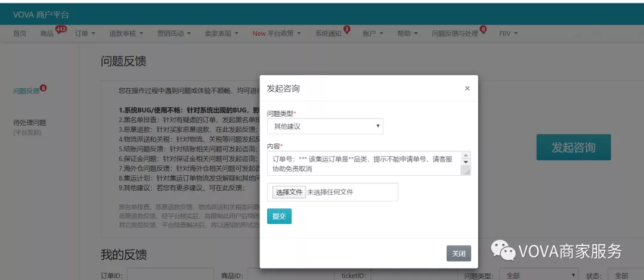
Task: Click the 8 badge on 问题反馈与处理
Action: (483, 29)
